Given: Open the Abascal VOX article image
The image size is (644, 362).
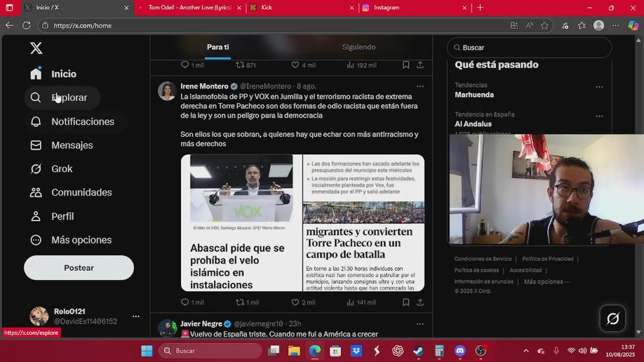Looking at the screenshot, I should point(242,223).
